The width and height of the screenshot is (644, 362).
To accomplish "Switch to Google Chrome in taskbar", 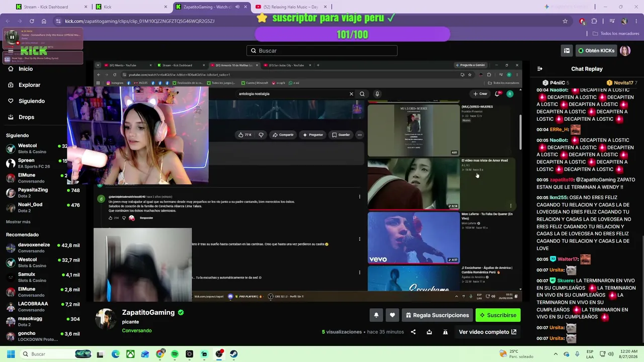I will (x=160, y=354).
